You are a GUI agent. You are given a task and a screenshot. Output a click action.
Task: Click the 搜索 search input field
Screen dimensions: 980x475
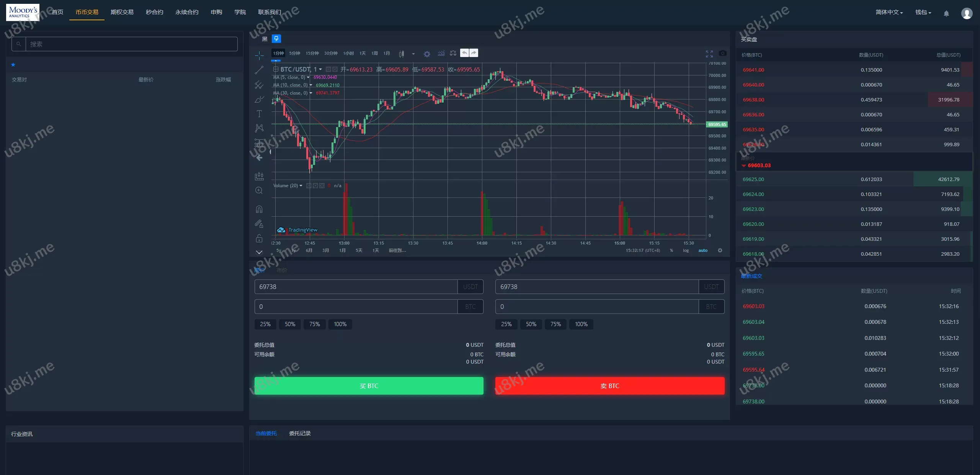(131, 44)
